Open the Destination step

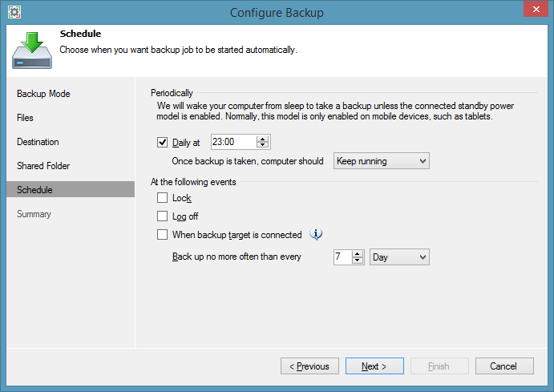(x=38, y=142)
